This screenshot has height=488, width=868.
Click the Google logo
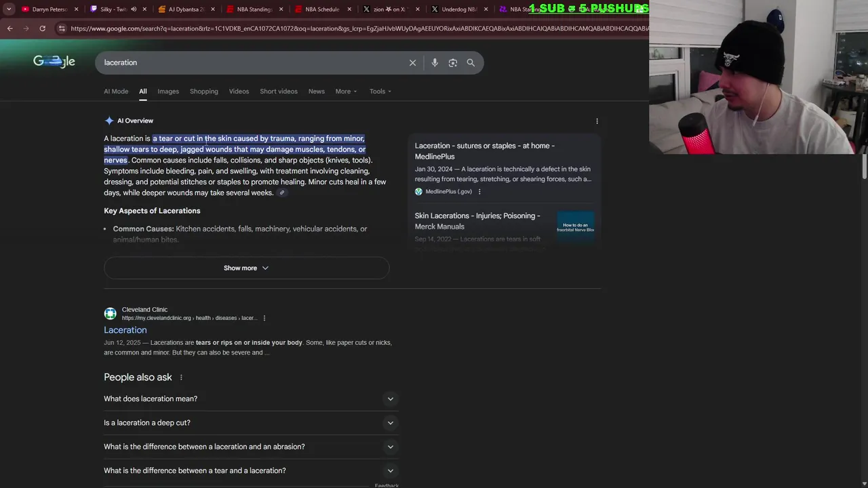click(x=54, y=62)
